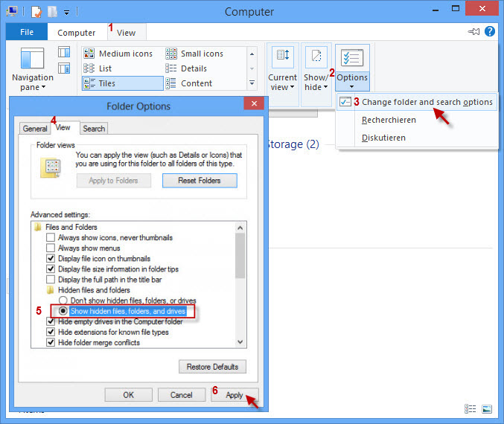Click the Hidden files and folders node

pyautogui.click(x=94, y=290)
